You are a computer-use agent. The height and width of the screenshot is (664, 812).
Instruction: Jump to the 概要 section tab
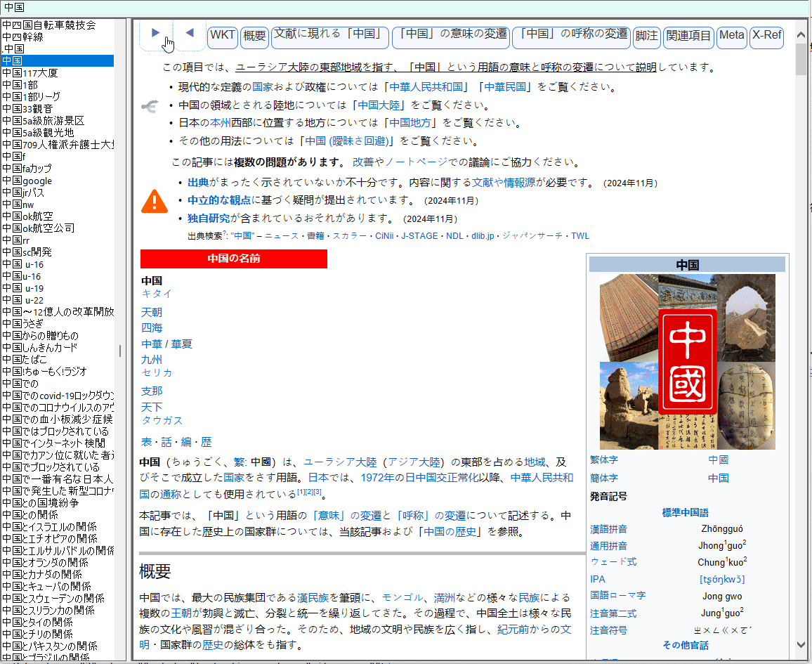(x=254, y=36)
